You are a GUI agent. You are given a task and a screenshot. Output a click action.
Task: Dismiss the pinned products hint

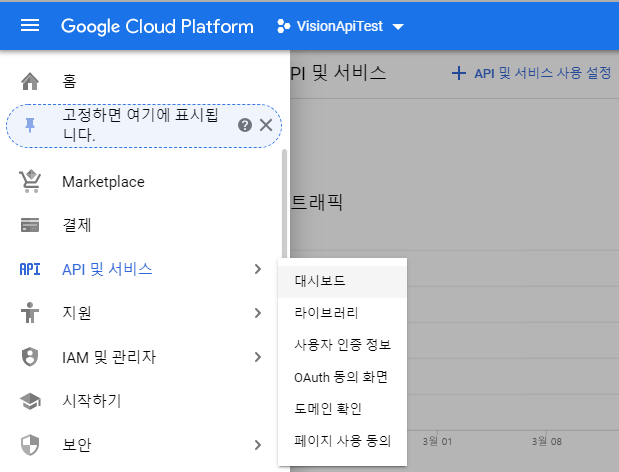pos(266,125)
